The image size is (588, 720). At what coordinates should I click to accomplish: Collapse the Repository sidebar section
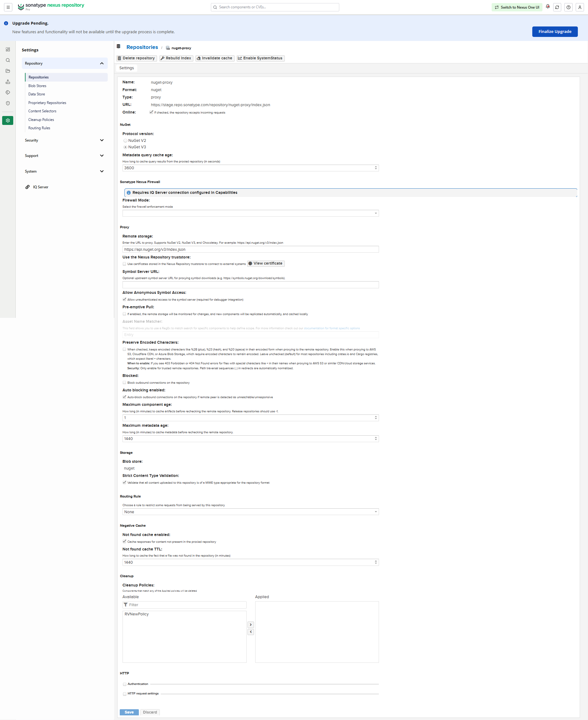[x=65, y=63]
